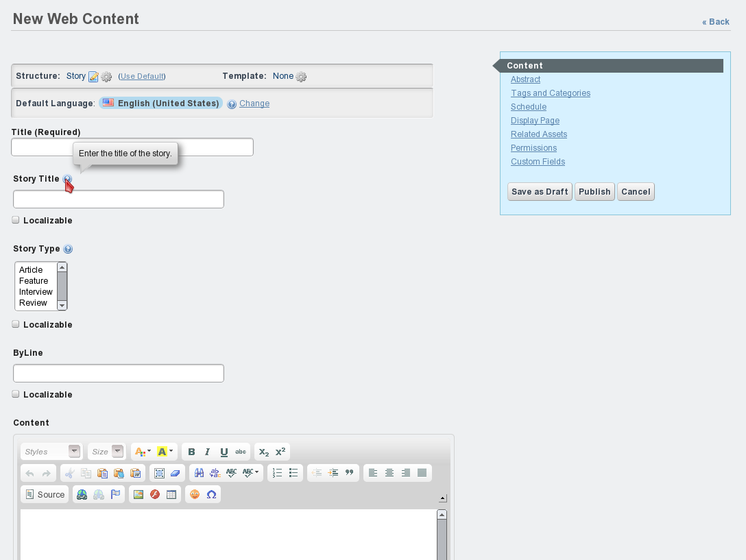Click the Undo icon
The height and width of the screenshot is (560, 746).
click(x=29, y=473)
